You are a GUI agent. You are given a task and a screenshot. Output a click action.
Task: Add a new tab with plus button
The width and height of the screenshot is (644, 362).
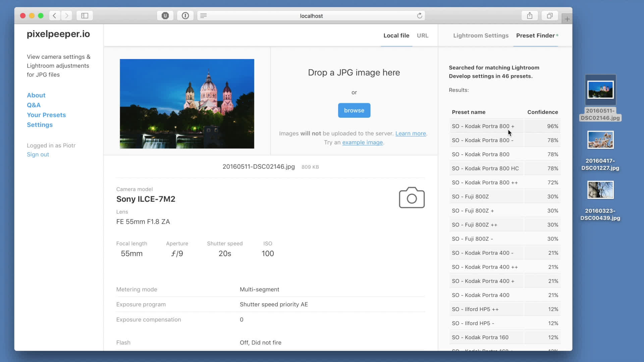point(567,19)
